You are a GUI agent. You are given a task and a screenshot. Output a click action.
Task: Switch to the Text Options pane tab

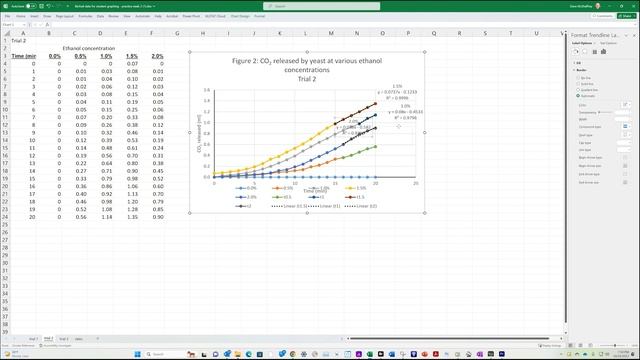(608, 43)
